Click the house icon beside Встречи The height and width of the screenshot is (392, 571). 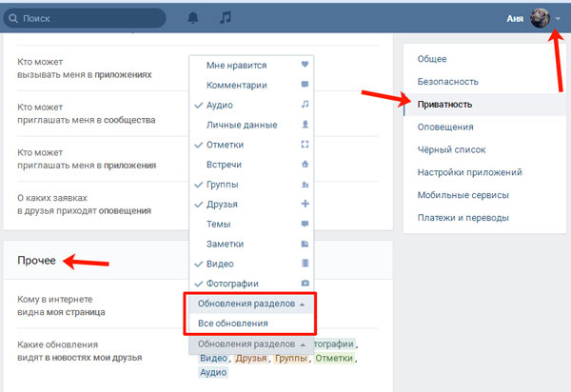pos(305,165)
